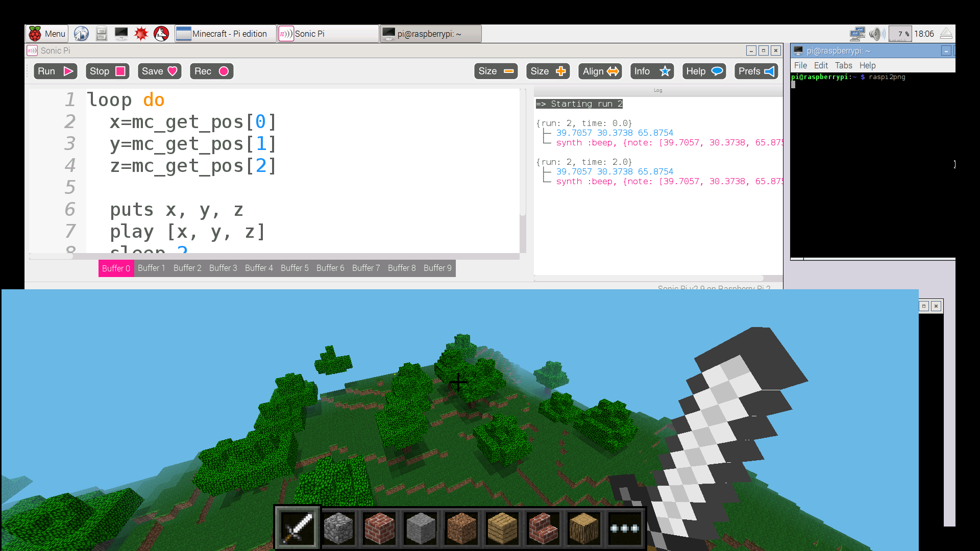
Task: Open the Raspberry Pi Menu
Action: [47, 34]
